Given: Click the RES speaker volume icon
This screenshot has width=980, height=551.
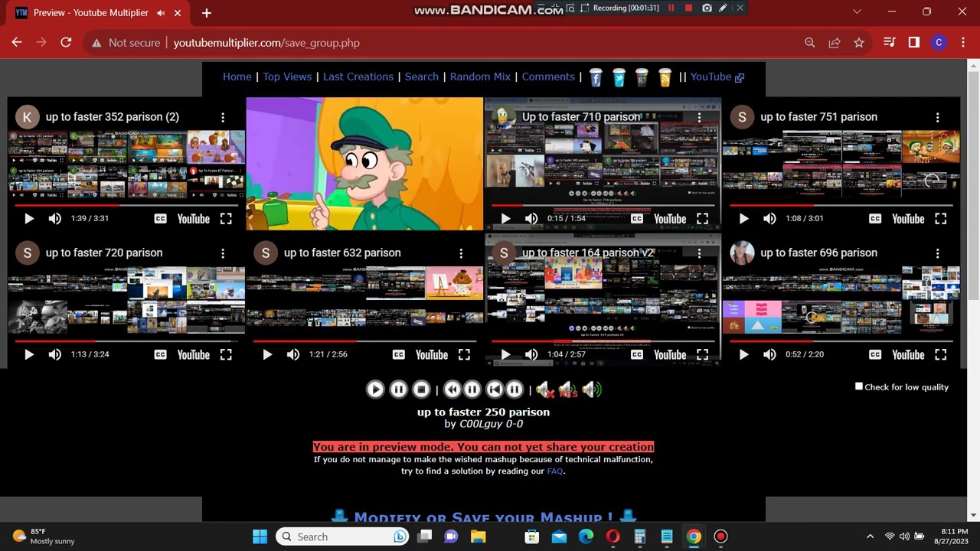Looking at the screenshot, I should 568,390.
